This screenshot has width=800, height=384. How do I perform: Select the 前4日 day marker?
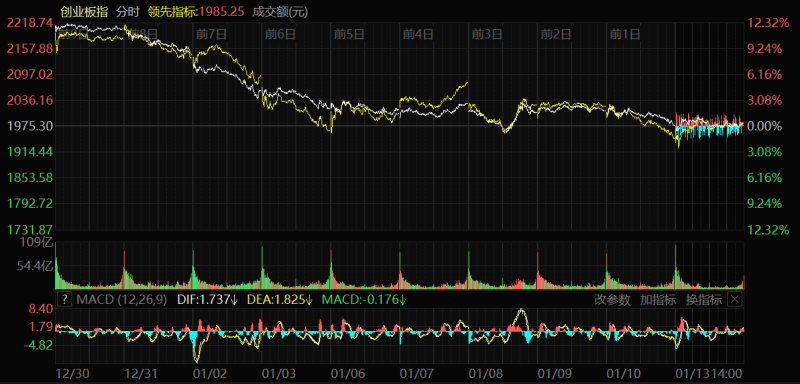pyautogui.click(x=418, y=34)
